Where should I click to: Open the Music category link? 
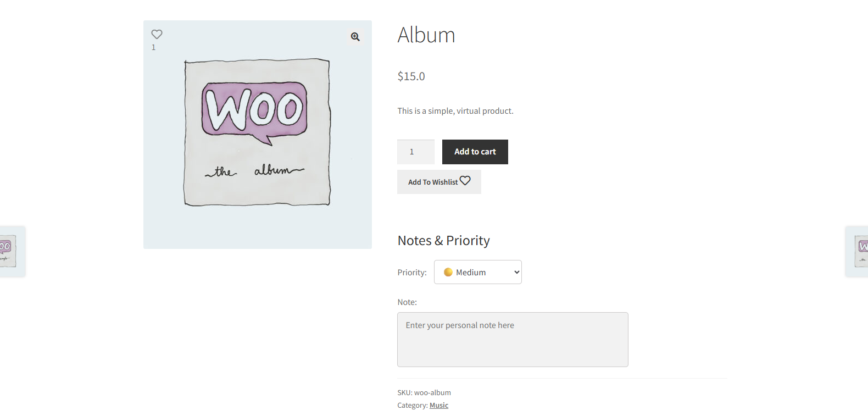click(439, 406)
